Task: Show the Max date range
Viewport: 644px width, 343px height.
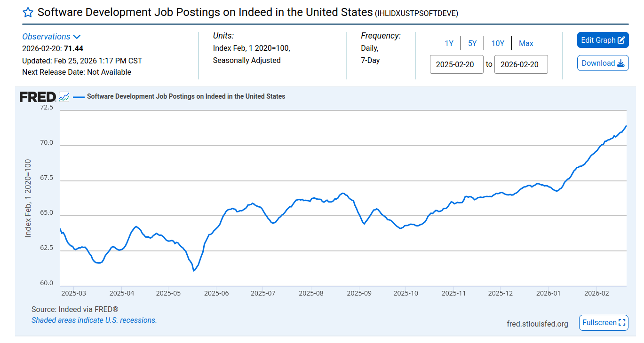Action: pos(526,43)
